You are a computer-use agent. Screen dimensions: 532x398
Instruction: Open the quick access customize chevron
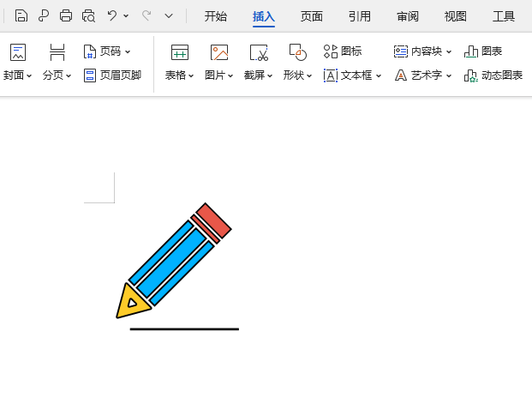tap(169, 16)
